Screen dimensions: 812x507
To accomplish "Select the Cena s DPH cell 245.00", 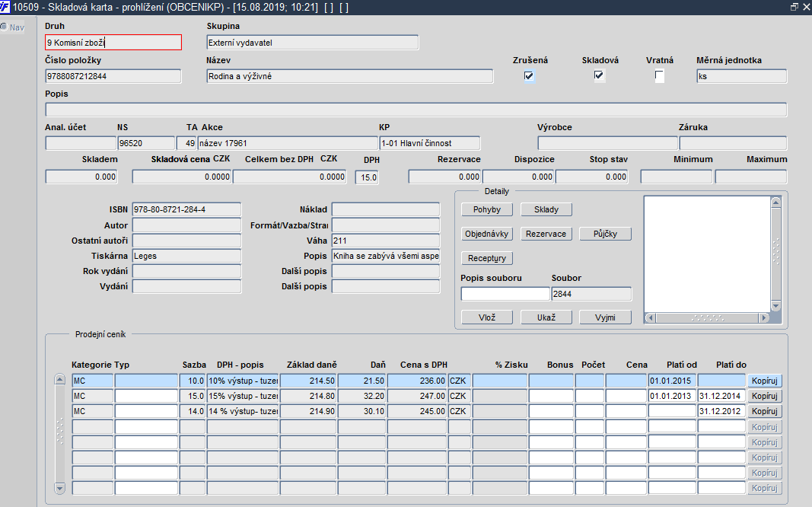I will [x=417, y=411].
